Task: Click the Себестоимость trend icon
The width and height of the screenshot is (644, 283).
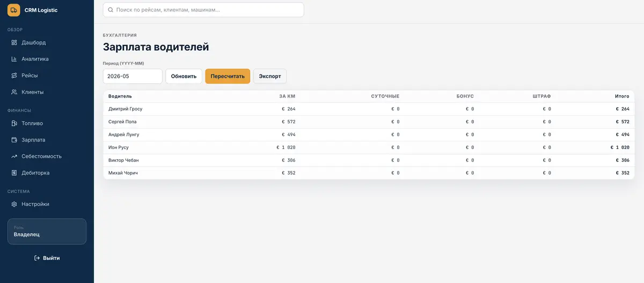Action: point(14,157)
